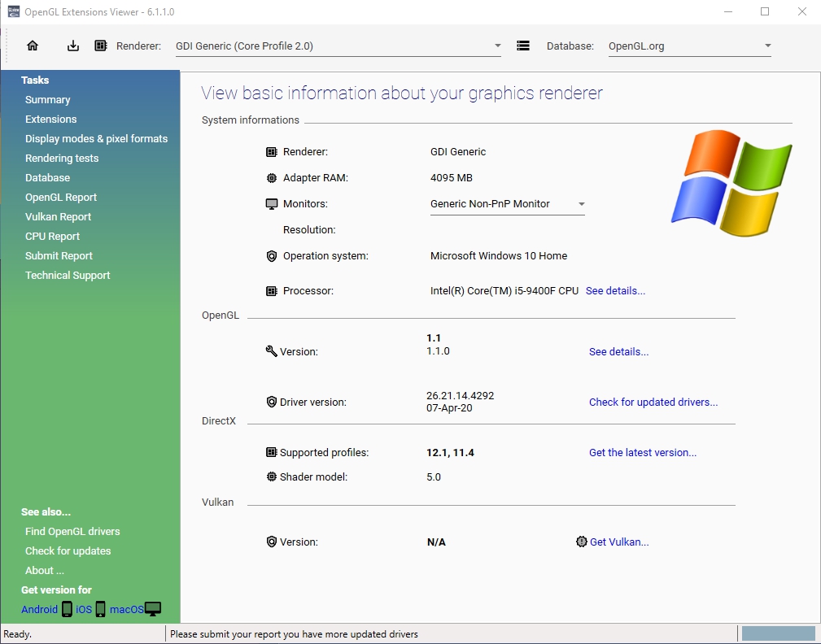Click the 'Please submit your report' status message
Image resolution: width=821 pixels, height=644 pixels.
coord(294,634)
